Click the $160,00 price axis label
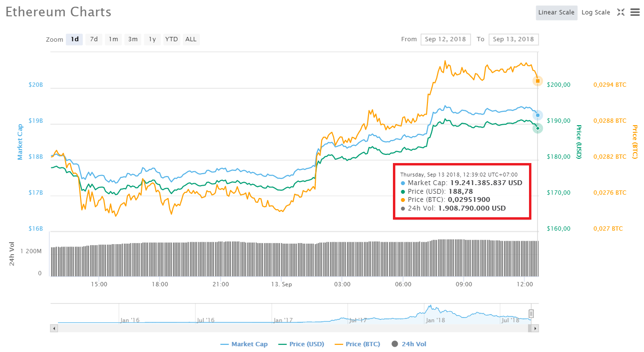Screen dimensions: 644x352 [x=559, y=229]
